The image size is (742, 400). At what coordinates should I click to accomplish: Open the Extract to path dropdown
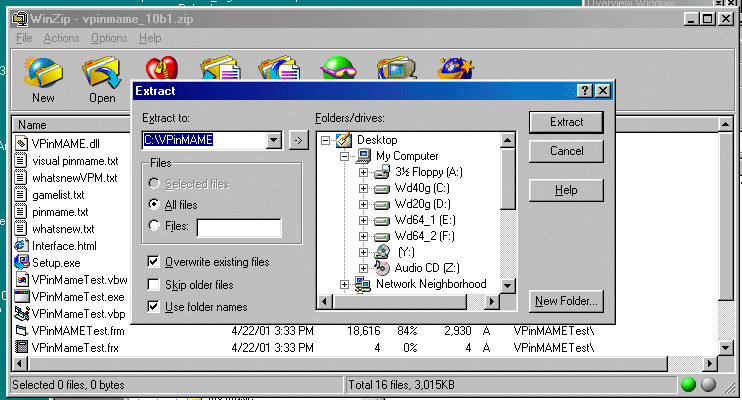click(274, 140)
